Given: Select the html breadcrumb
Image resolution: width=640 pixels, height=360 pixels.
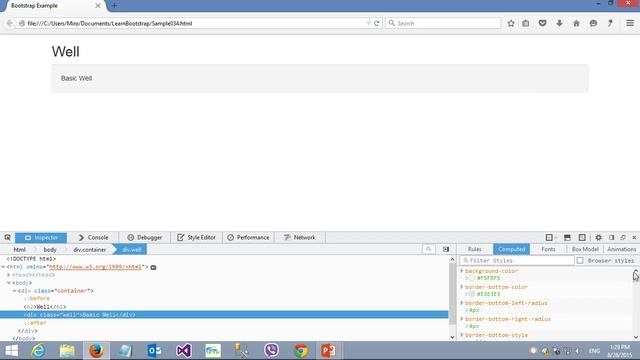Looking at the screenshot, I should (x=19, y=249).
